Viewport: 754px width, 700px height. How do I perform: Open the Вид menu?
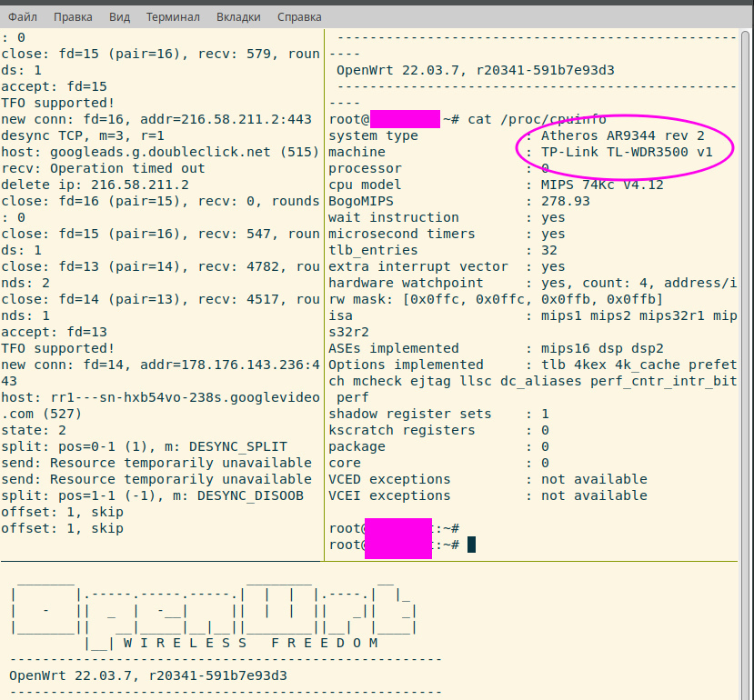click(x=119, y=17)
